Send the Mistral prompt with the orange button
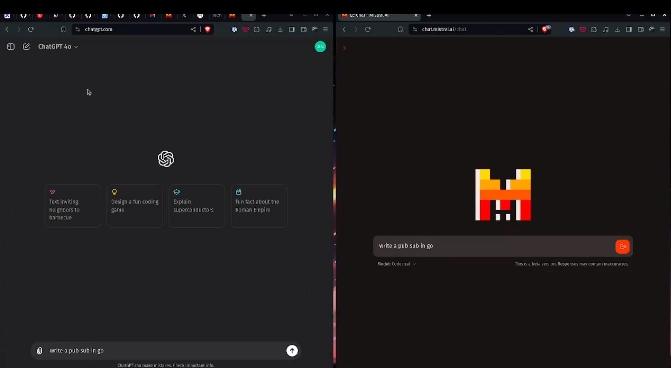This screenshot has width=671, height=368. pyautogui.click(x=622, y=246)
